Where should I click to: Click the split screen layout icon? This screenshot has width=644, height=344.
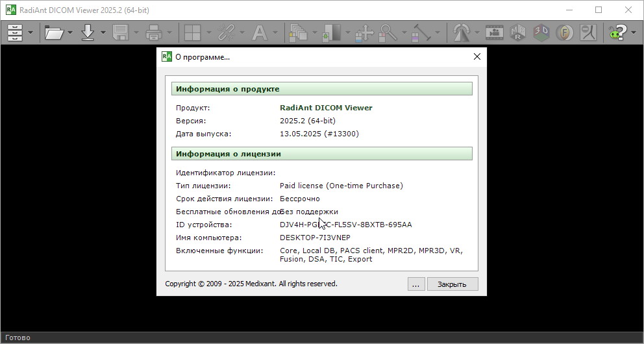coord(193,32)
